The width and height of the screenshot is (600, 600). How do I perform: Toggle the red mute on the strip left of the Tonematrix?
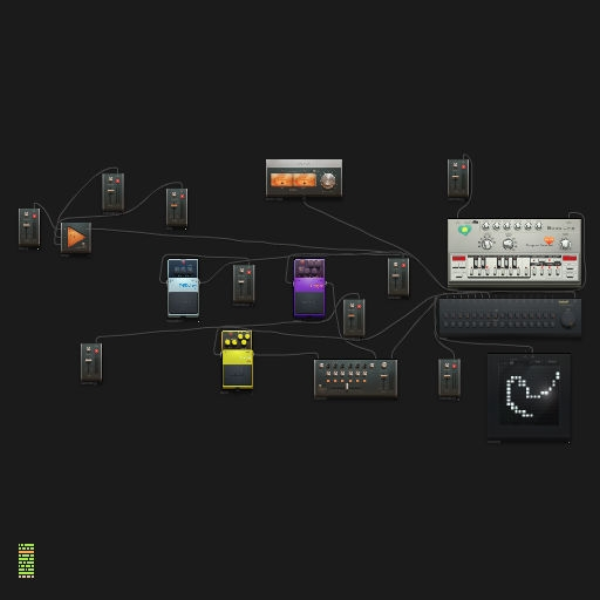(x=454, y=366)
